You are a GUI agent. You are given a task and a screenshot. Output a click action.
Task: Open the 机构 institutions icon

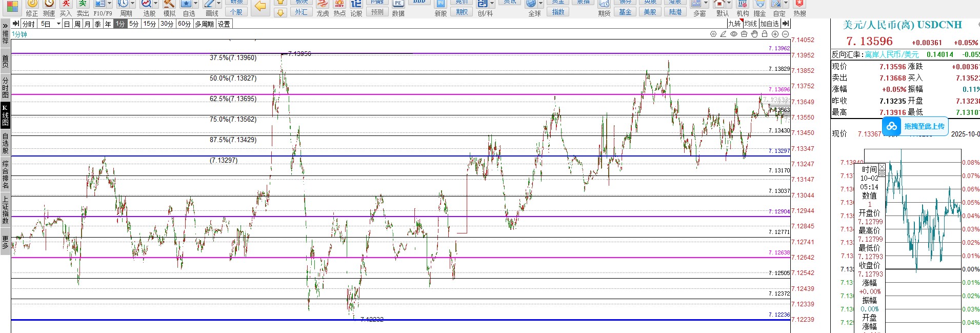[x=743, y=4]
